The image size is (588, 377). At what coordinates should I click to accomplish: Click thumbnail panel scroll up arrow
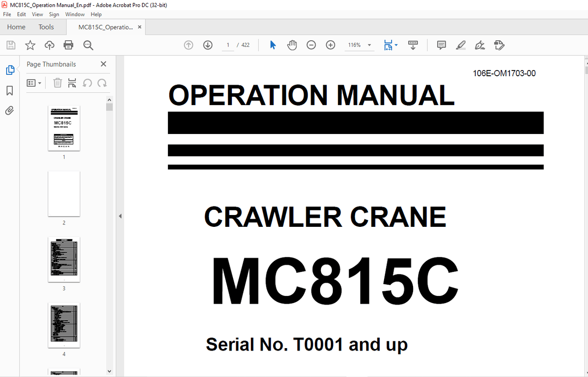[x=110, y=100]
